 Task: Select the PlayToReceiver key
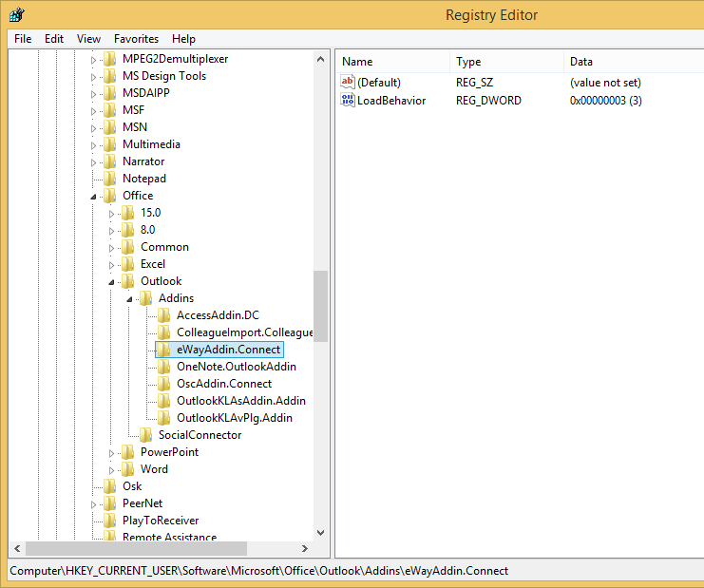coord(161,521)
